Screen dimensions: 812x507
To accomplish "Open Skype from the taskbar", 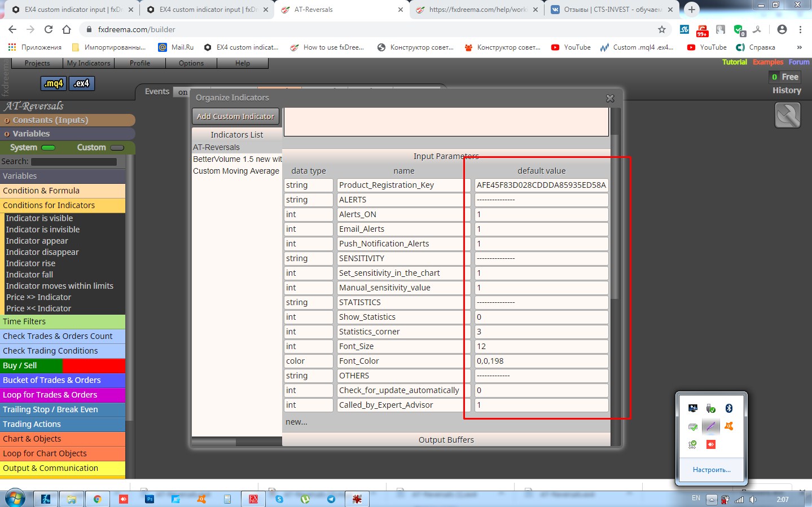I will [279, 499].
